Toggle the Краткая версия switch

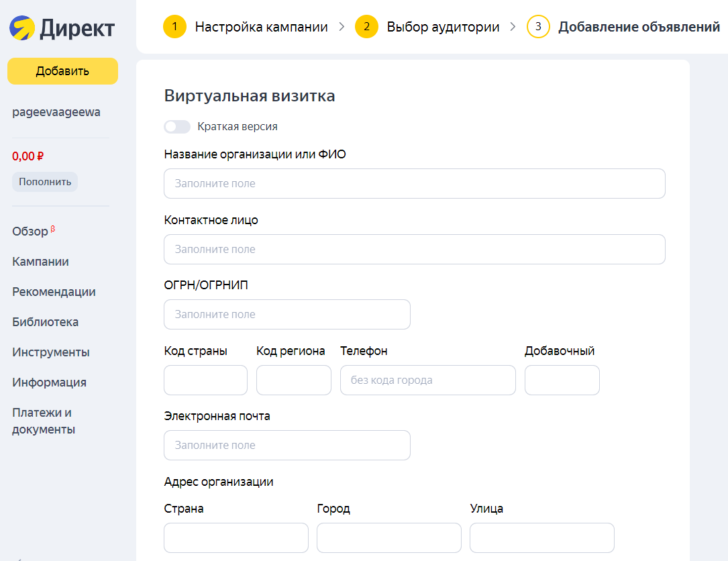click(177, 126)
